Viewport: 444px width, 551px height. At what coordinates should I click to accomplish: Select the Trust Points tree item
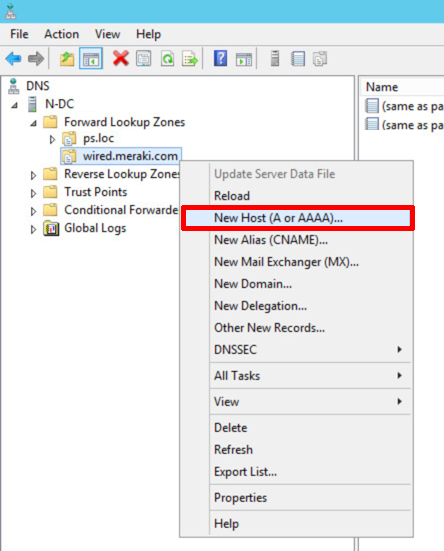(96, 192)
